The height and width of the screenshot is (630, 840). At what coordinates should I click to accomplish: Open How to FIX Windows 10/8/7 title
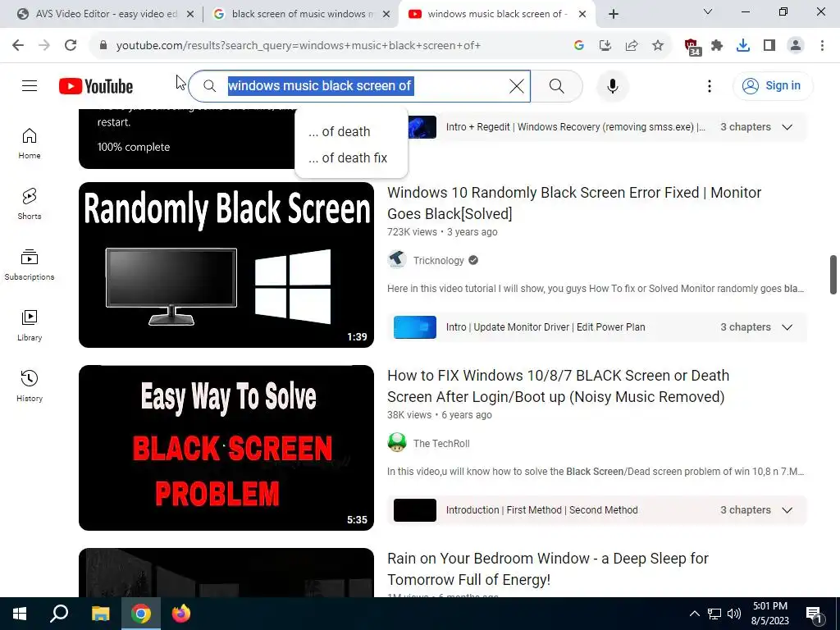pos(558,386)
